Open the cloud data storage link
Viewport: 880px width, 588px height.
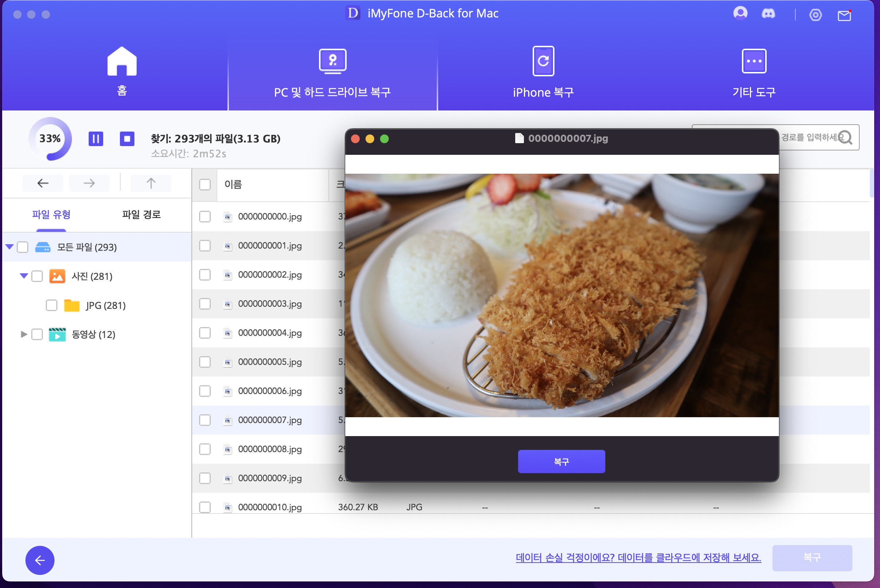(x=638, y=557)
